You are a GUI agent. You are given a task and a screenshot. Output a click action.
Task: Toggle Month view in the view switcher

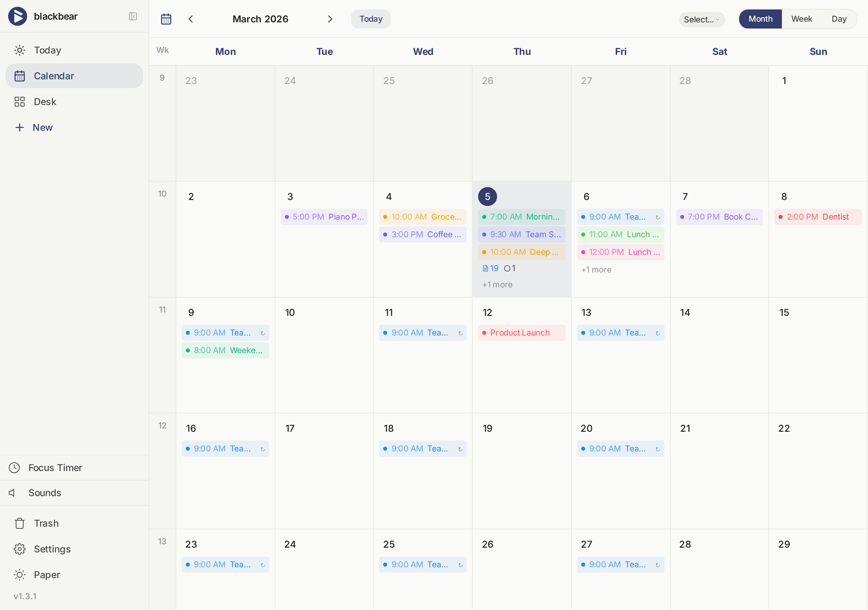[x=760, y=19]
